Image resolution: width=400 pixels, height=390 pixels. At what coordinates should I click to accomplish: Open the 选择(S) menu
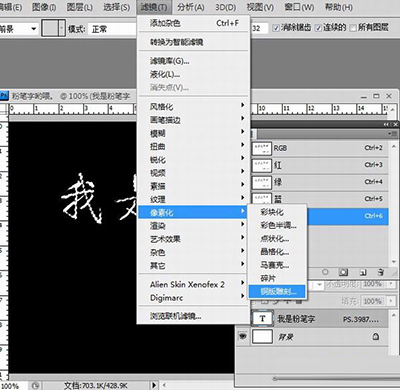pyautogui.click(x=116, y=7)
